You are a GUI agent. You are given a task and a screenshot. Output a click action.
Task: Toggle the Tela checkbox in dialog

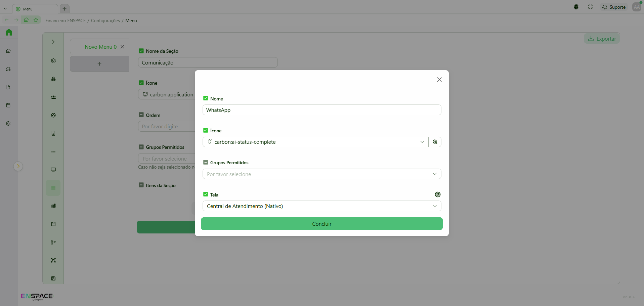[206, 194]
